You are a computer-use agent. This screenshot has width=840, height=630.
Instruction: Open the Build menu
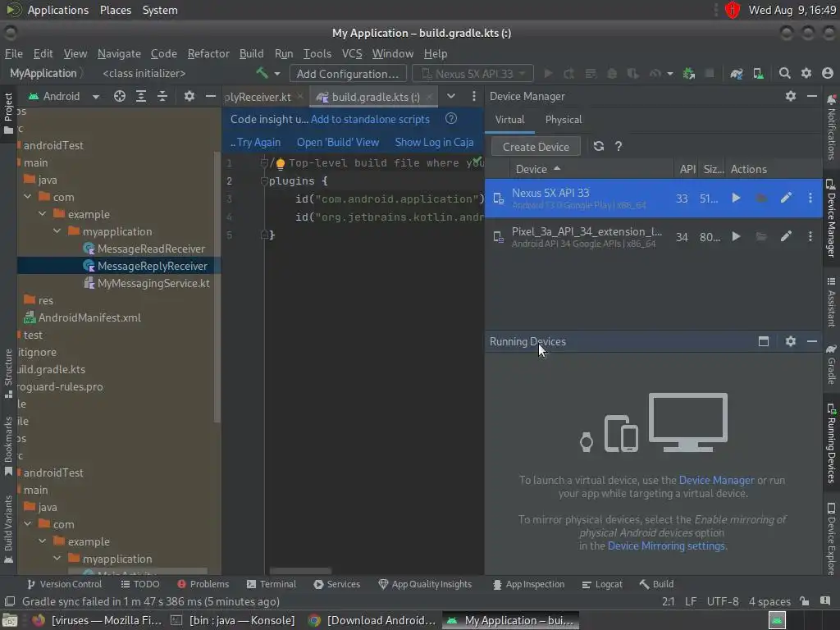click(251, 53)
